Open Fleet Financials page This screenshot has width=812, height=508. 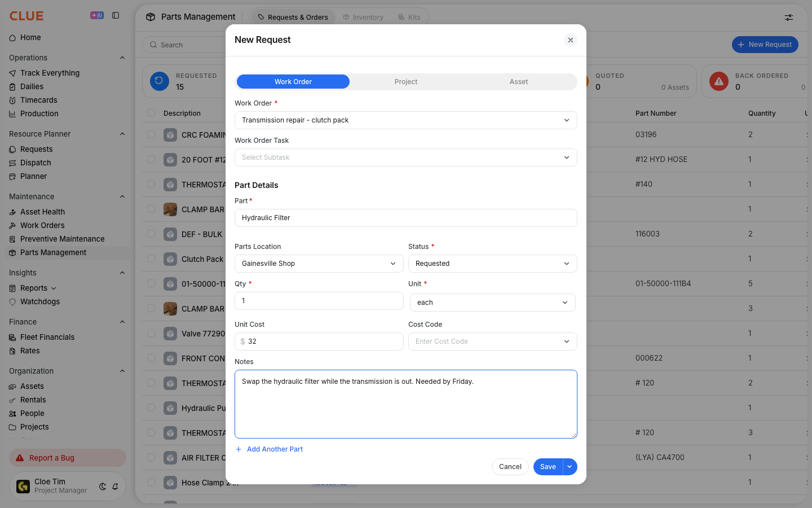click(x=47, y=337)
